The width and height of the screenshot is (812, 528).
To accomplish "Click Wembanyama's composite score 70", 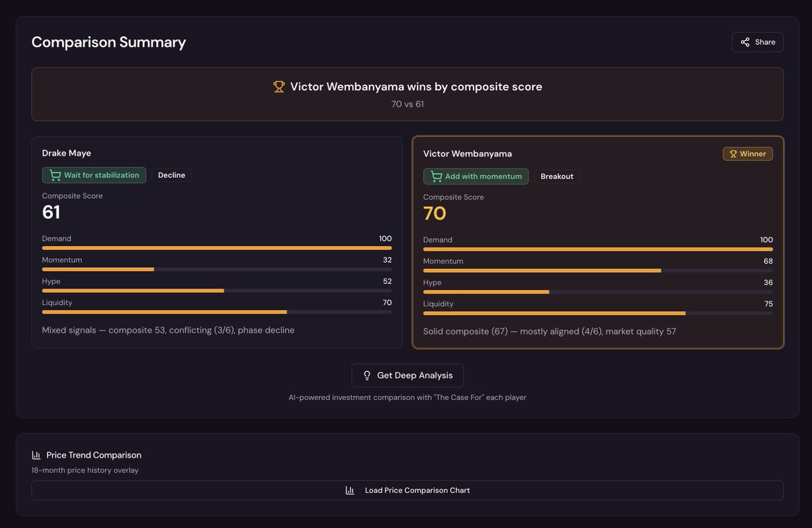I will [434, 214].
